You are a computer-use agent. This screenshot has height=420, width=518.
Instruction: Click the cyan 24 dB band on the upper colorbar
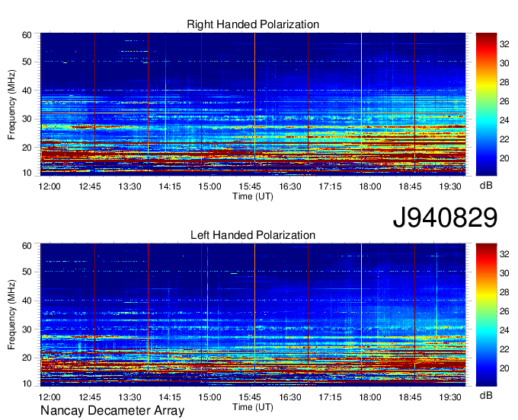tap(486, 120)
